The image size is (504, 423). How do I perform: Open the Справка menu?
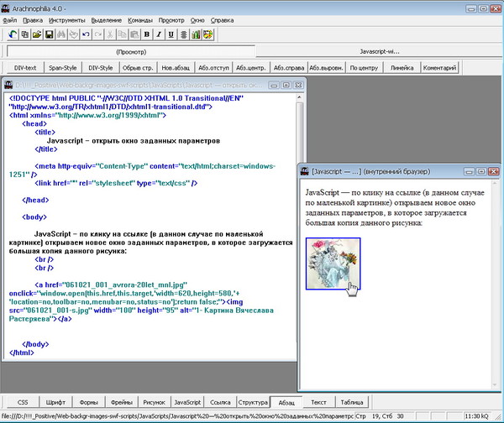click(x=223, y=18)
